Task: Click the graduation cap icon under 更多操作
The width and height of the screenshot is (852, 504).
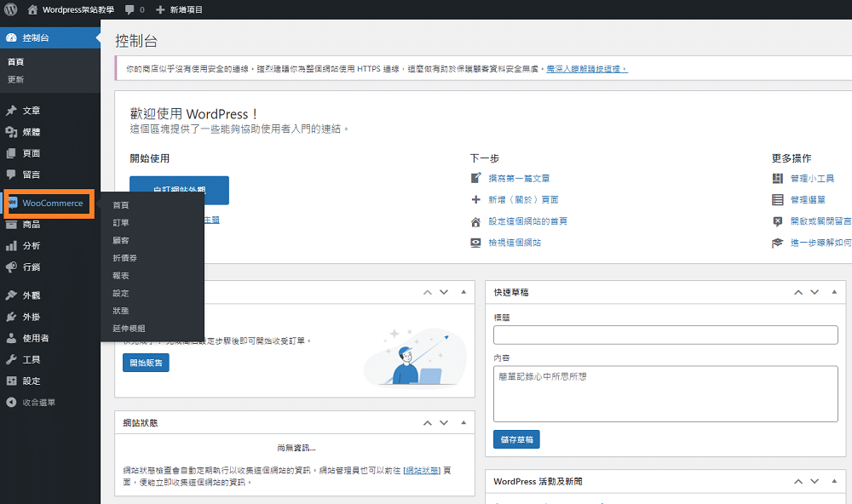Action: [778, 243]
